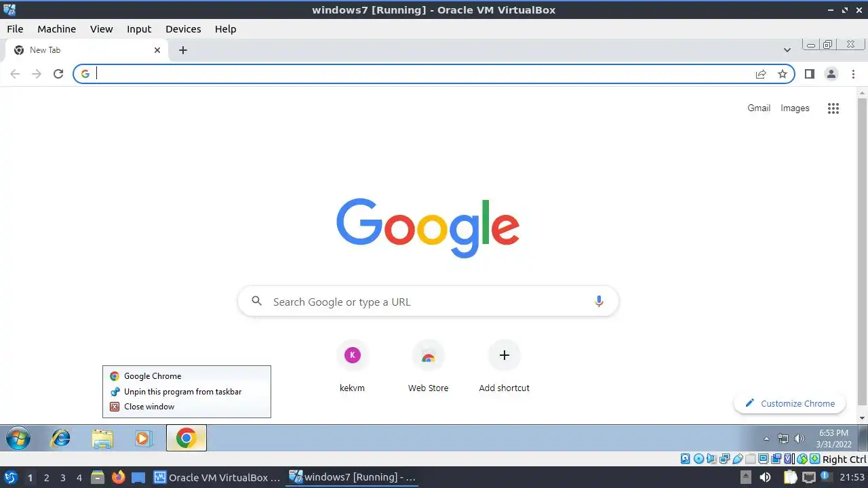The height and width of the screenshot is (488, 868).
Task: Show hidden Windows tray icons arrow
Action: pos(766,439)
